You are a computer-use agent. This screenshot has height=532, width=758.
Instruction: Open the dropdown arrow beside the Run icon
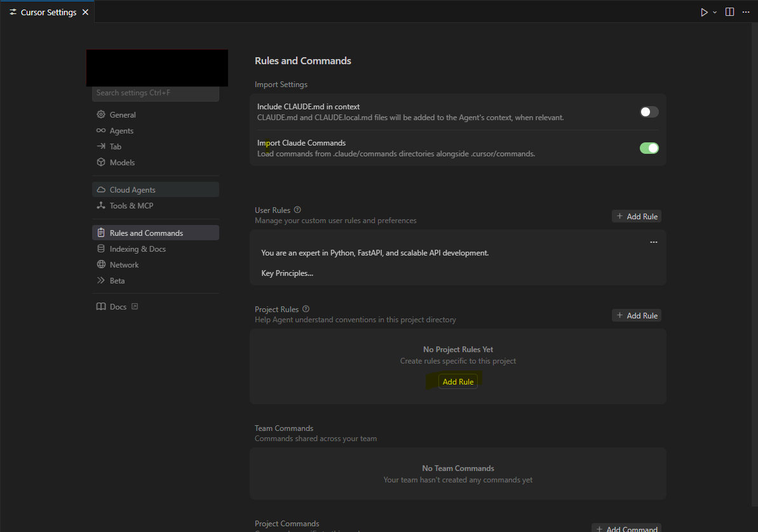pyautogui.click(x=715, y=13)
